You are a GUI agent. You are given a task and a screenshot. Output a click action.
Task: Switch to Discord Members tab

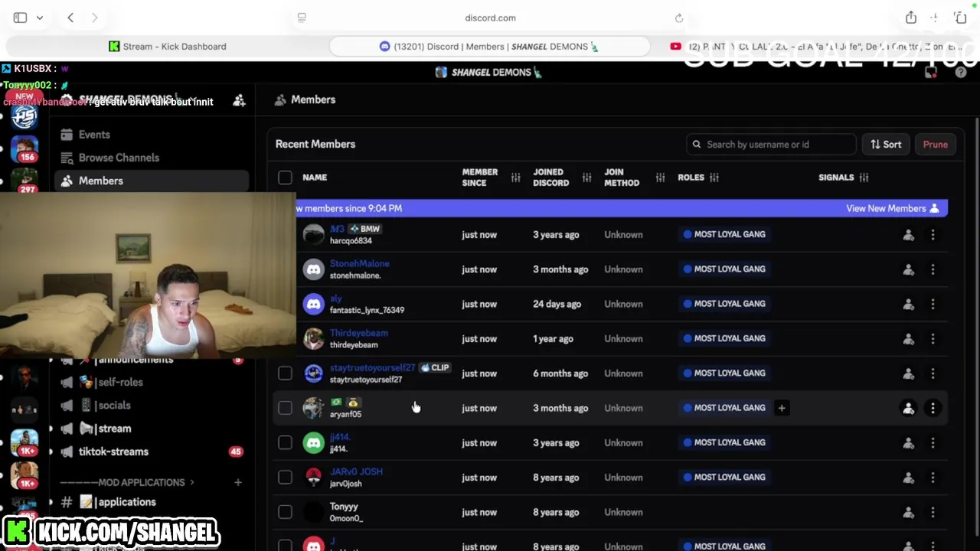coord(490,46)
